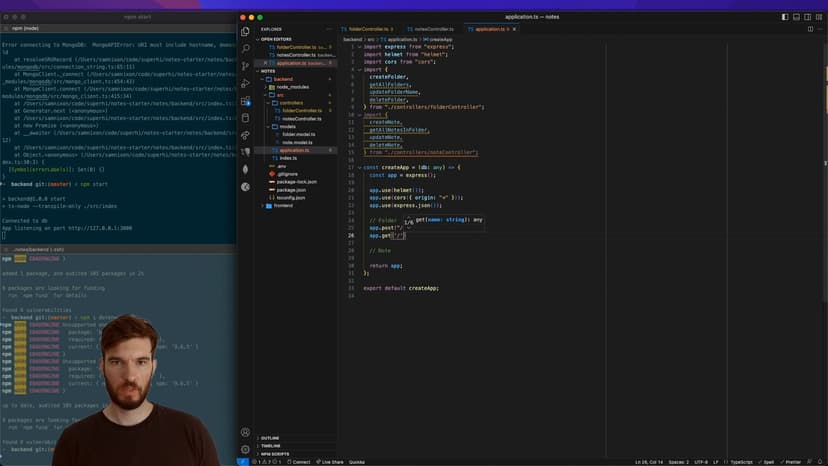Image resolution: width=828 pixels, height=466 pixels.
Task: Expand the TIMELINE section
Action: 271,446
